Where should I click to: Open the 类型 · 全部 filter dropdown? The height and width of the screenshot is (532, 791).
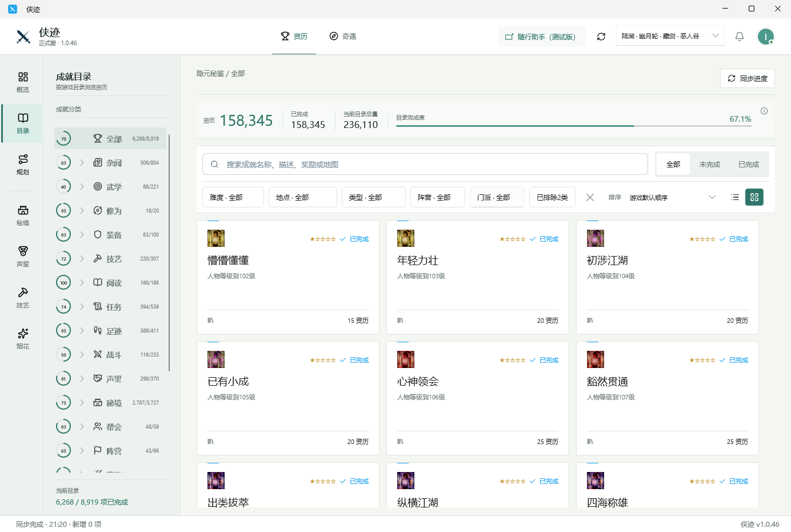[x=374, y=197]
